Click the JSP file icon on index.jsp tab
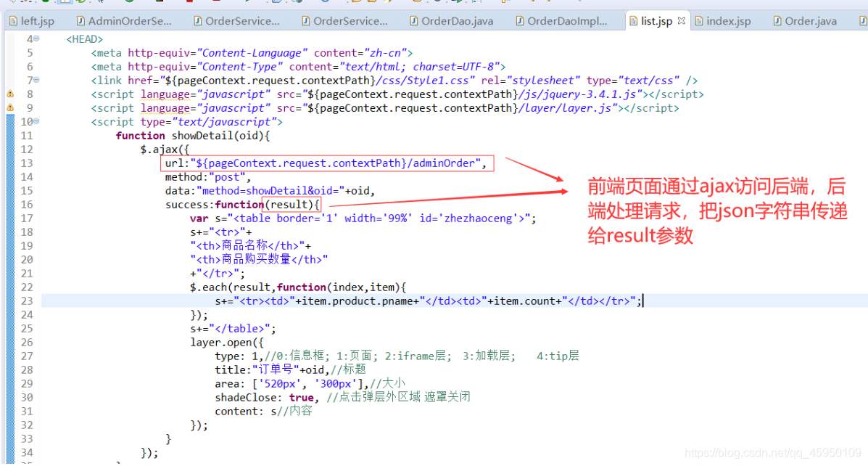 pos(698,21)
